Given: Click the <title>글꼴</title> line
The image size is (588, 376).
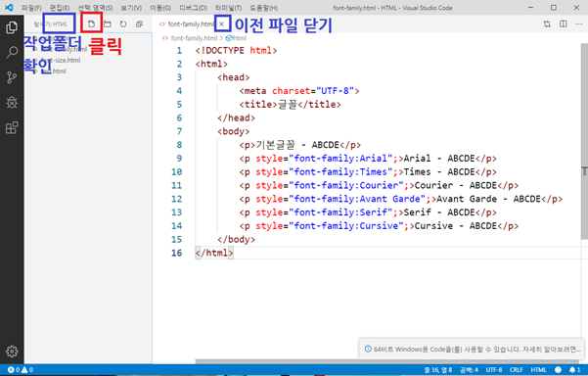Looking at the screenshot, I should click(290, 105).
